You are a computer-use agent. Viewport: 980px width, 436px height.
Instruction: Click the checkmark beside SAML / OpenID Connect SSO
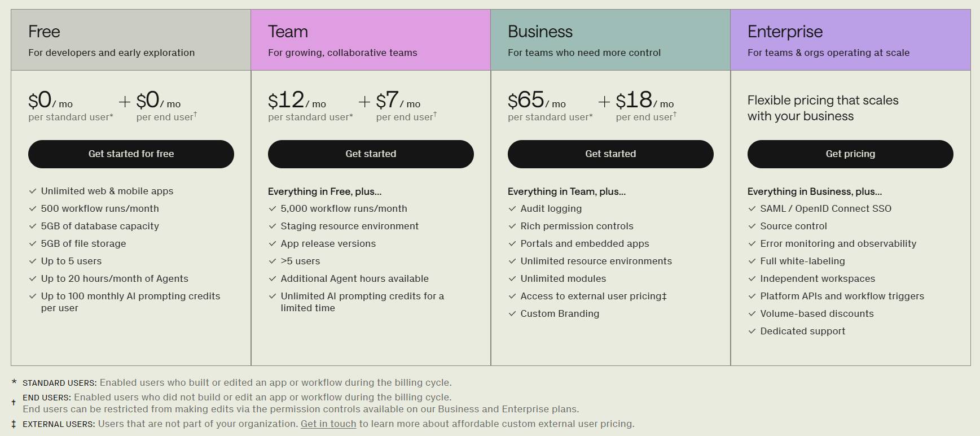point(751,209)
